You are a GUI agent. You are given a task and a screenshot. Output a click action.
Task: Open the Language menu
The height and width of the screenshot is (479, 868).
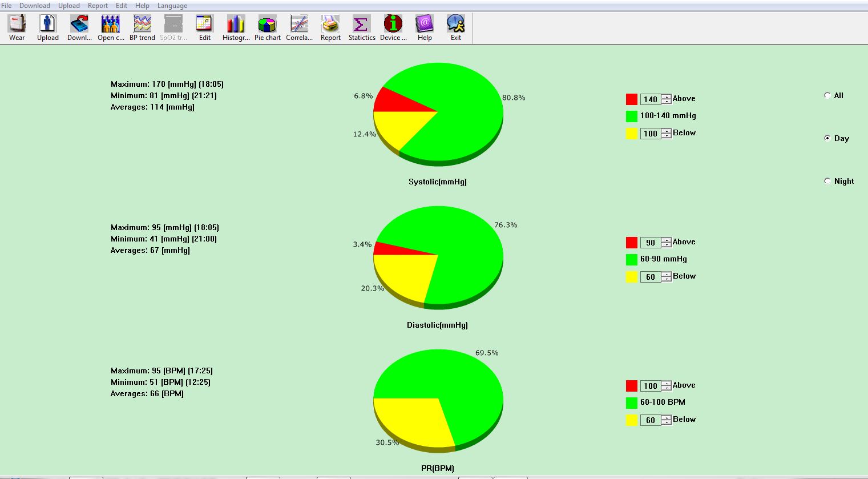(x=172, y=6)
